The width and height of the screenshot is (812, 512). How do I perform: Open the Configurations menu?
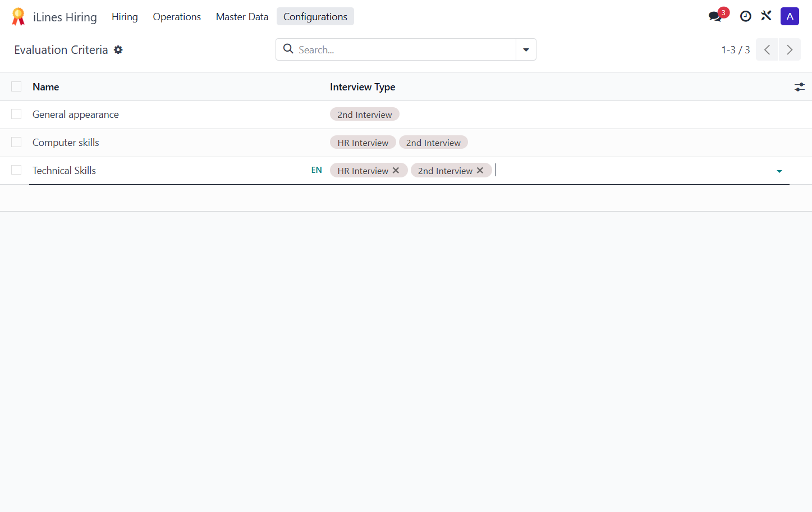(315, 17)
